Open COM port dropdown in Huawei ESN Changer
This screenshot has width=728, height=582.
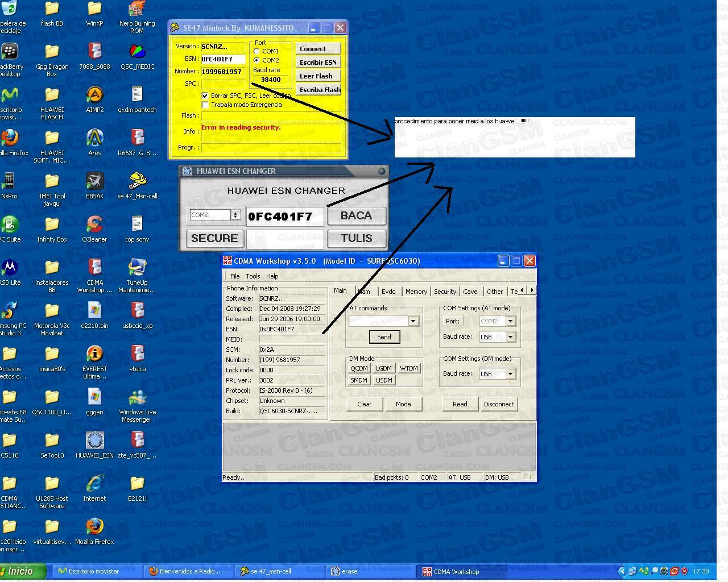[x=235, y=215]
